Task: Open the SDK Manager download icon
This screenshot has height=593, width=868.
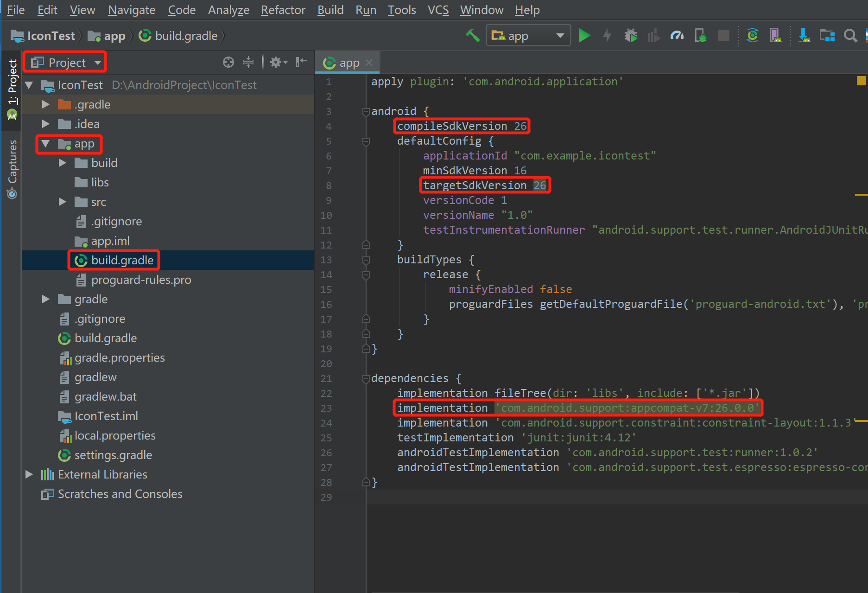Action: tap(804, 35)
